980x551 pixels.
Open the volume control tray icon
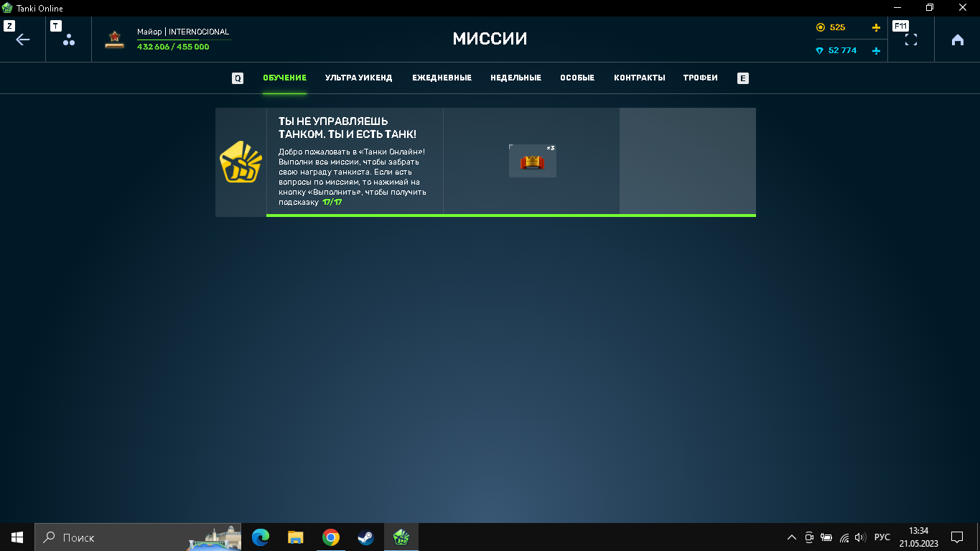[x=861, y=537]
